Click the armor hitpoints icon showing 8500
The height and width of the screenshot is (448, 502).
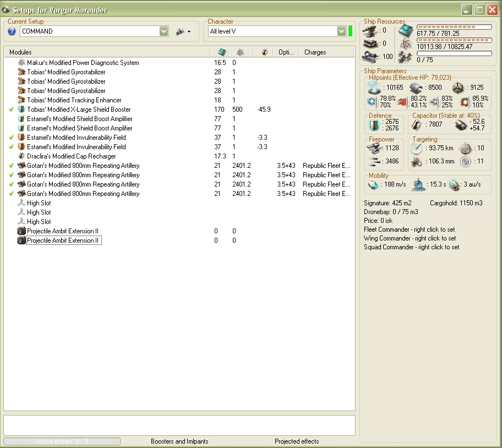click(416, 88)
